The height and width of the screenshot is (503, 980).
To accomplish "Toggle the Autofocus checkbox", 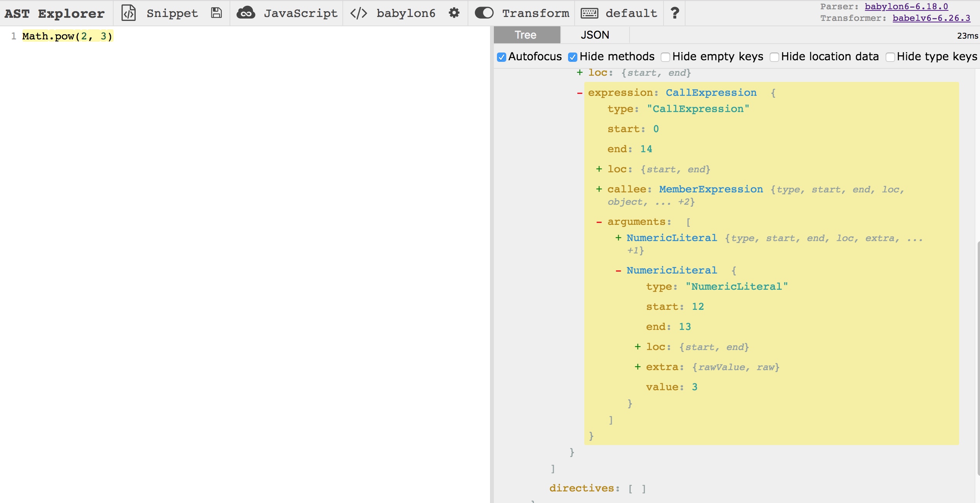I will [x=501, y=56].
